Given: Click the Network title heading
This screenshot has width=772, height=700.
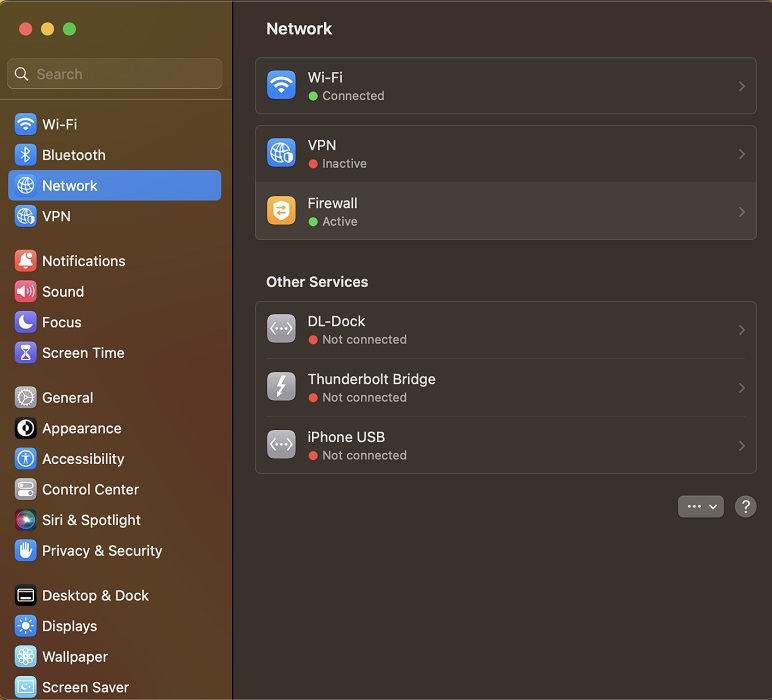Looking at the screenshot, I should click(x=299, y=29).
